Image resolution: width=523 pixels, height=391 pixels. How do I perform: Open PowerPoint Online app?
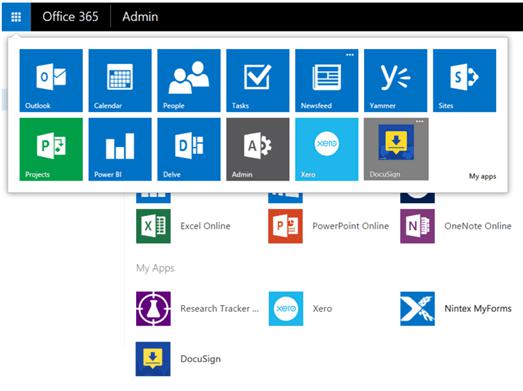pos(329,226)
